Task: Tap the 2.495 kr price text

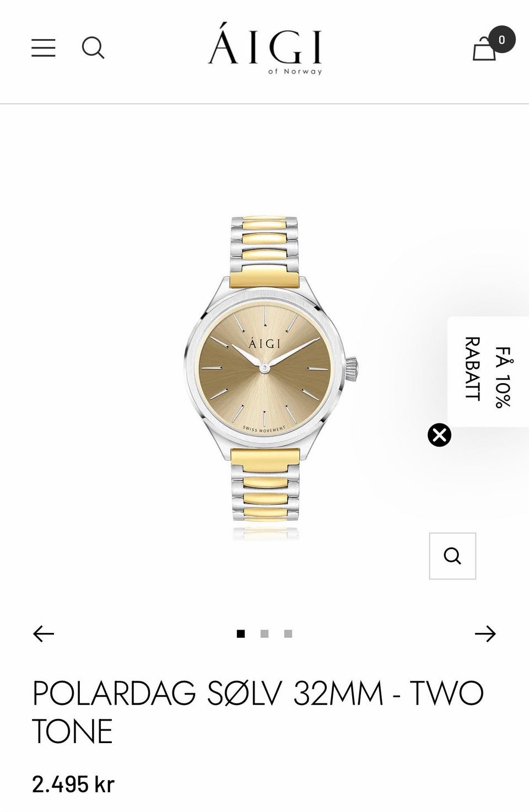Action: pos(73,784)
